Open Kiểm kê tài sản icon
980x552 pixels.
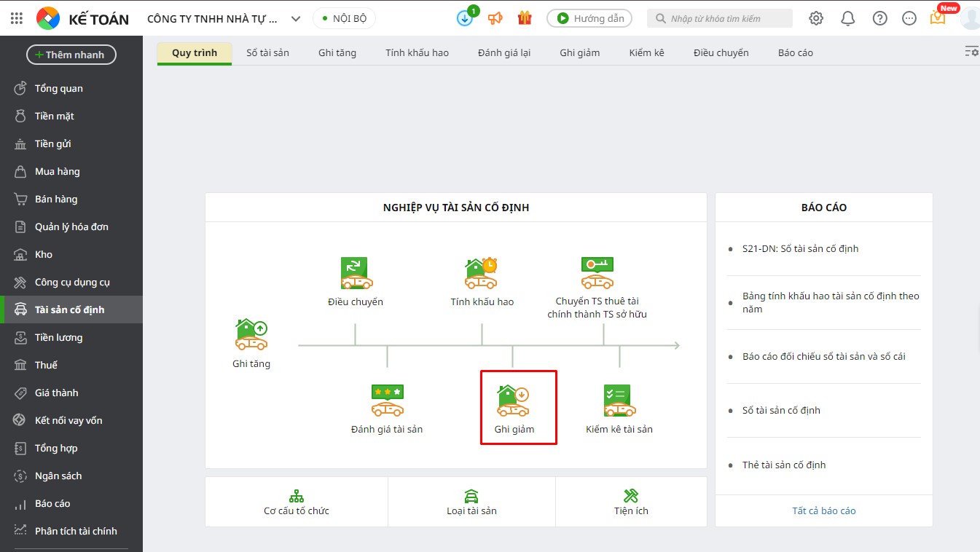click(619, 401)
